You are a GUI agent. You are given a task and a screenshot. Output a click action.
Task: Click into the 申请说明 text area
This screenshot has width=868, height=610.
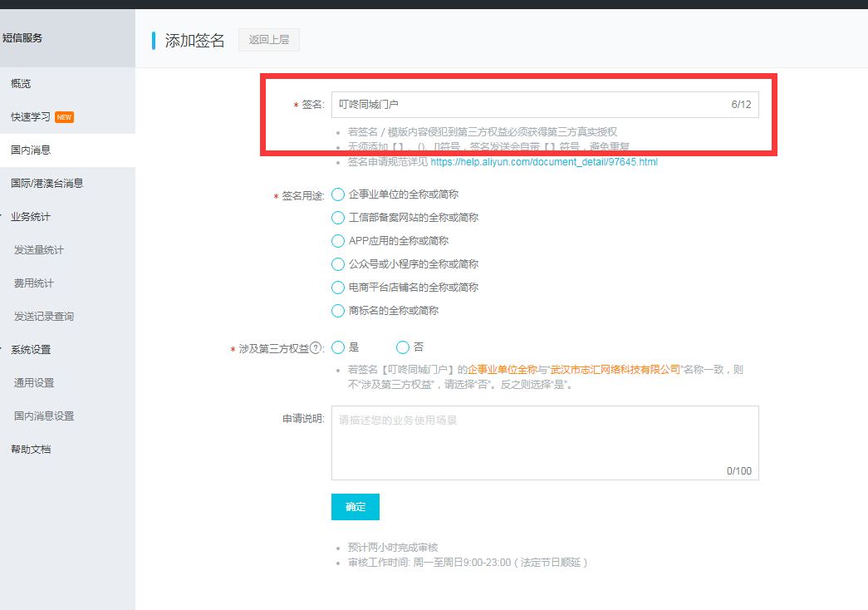pyautogui.click(x=544, y=442)
